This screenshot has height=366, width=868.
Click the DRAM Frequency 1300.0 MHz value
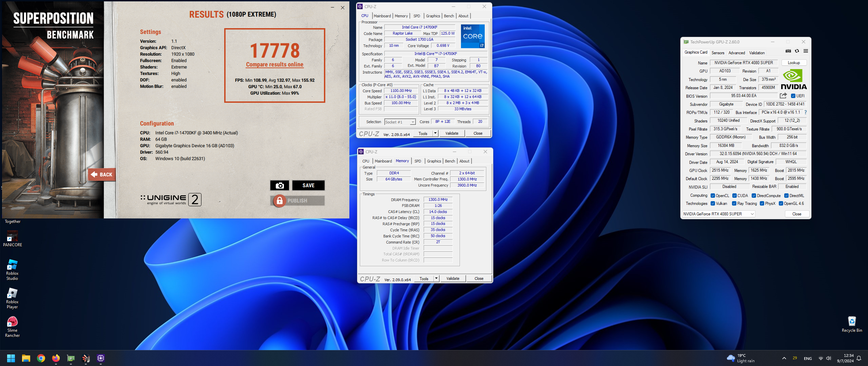(438, 199)
